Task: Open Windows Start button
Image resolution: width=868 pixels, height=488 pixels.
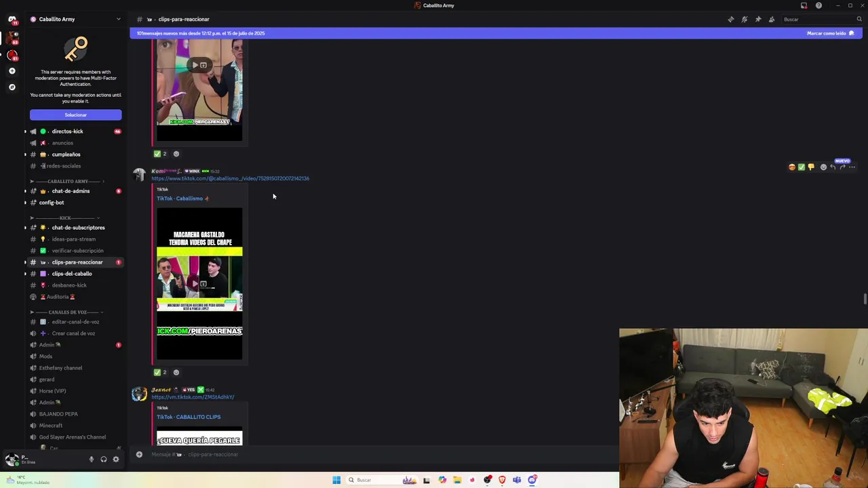Action: click(x=336, y=480)
